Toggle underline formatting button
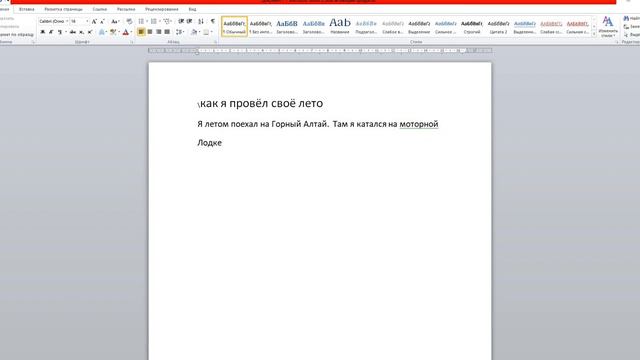Image resolution: width=640 pixels, height=360 pixels. [x=60, y=32]
